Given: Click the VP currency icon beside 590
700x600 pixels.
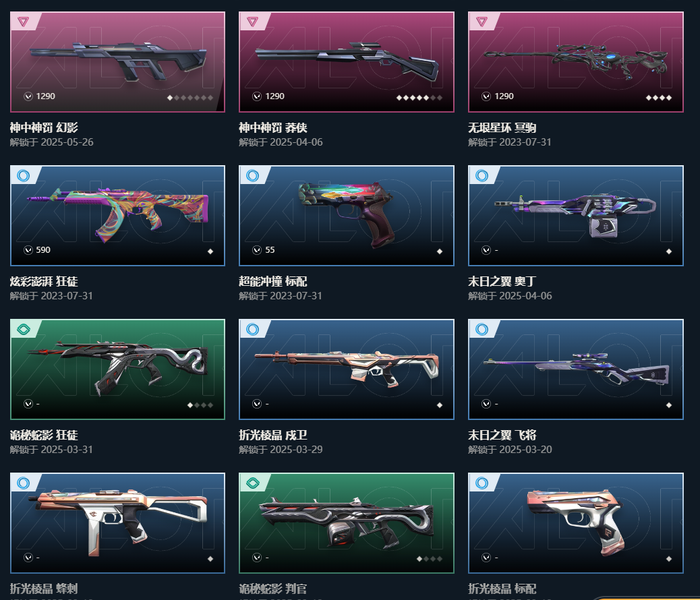Looking at the screenshot, I should coord(28,250).
